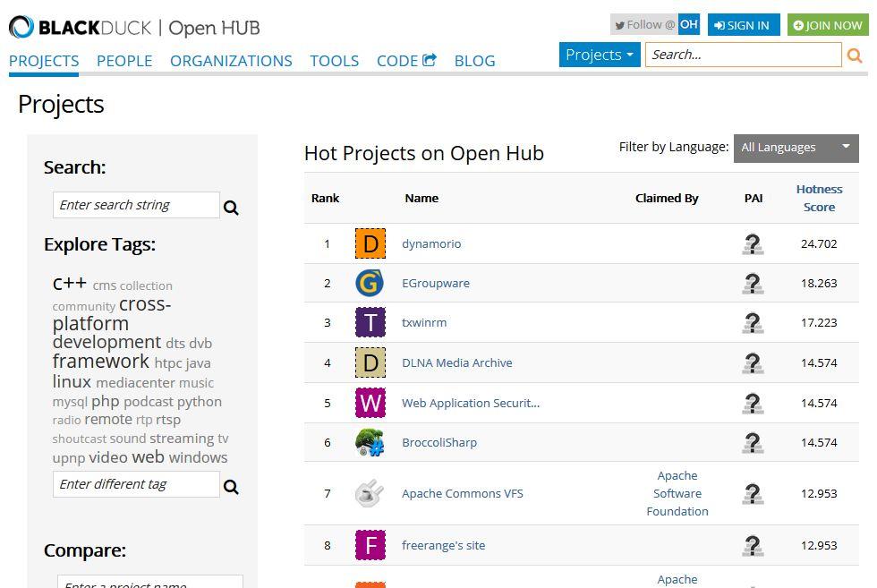
Task: Go to the PEOPLE tab
Action: [x=124, y=61]
